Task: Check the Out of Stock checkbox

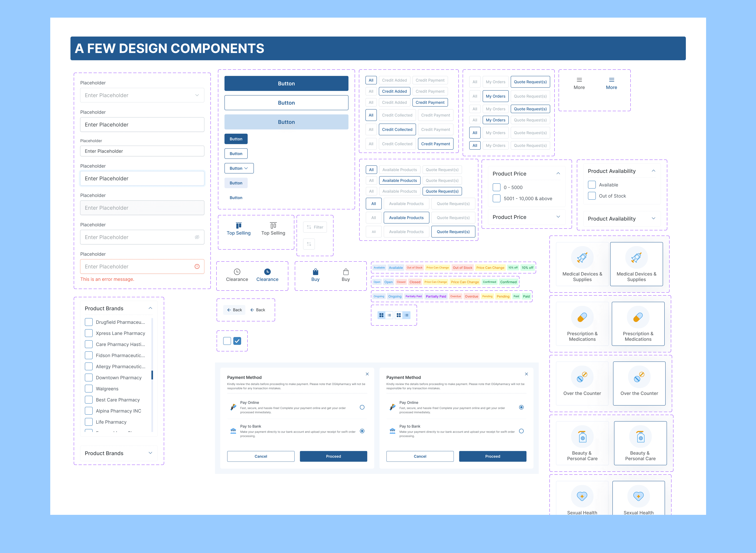Action: point(592,196)
